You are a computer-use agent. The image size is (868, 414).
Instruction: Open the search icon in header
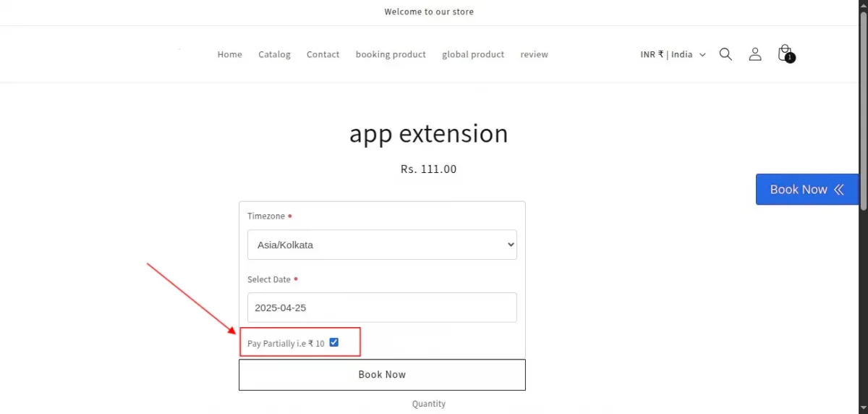(x=726, y=54)
